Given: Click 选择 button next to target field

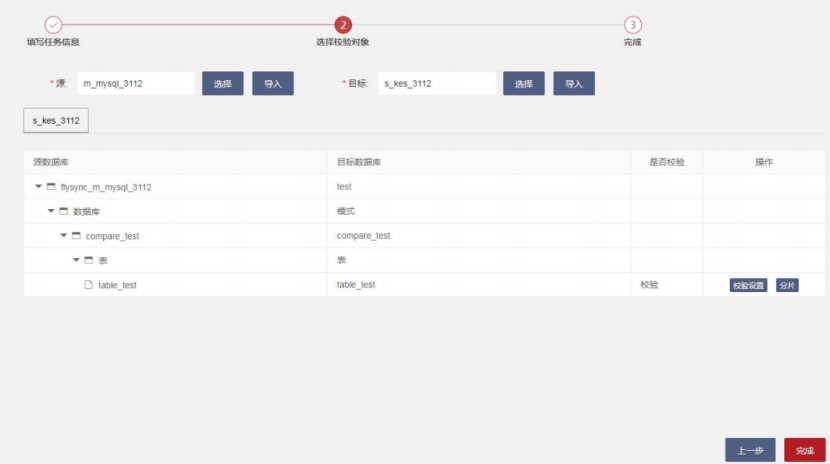Looking at the screenshot, I should coord(524,84).
